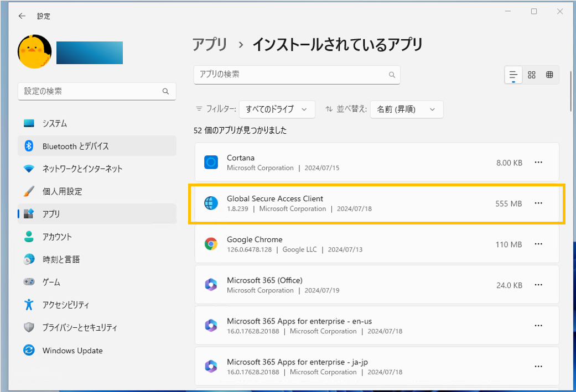The image size is (576, 392).
Task: Switch to table view layout icon
Action: tap(549, 75)
